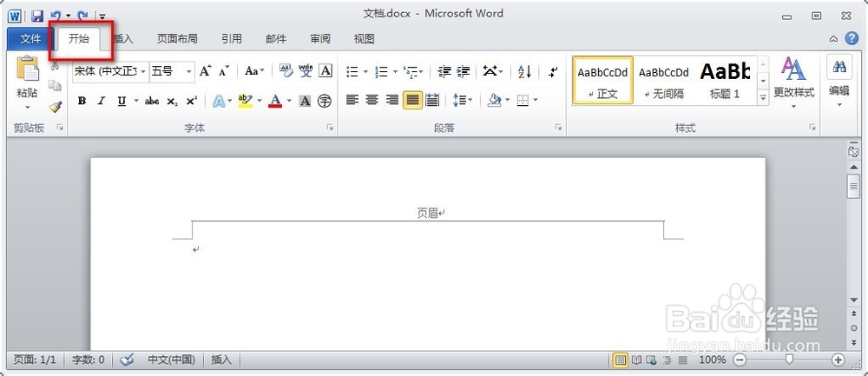Click the Grow Font button
Viewport: 868px width, 376px height.
(206, 71)
